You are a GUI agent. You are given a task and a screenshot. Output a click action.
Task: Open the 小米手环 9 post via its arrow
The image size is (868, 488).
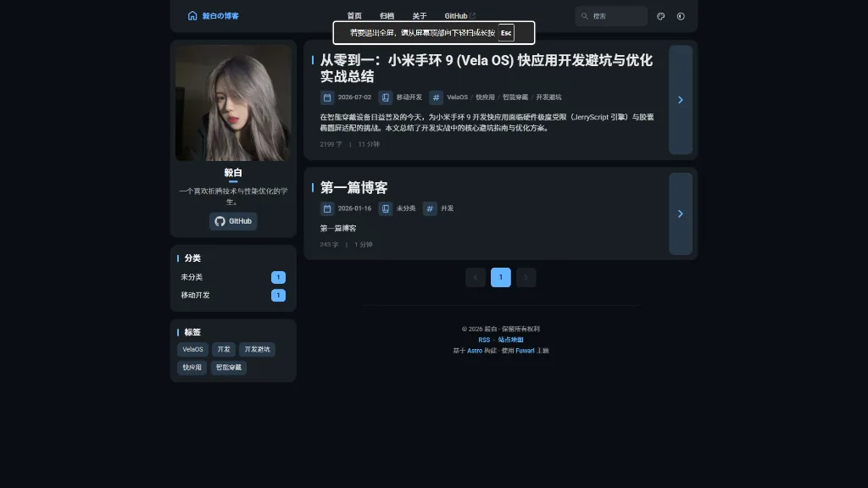tap(681, 100)
